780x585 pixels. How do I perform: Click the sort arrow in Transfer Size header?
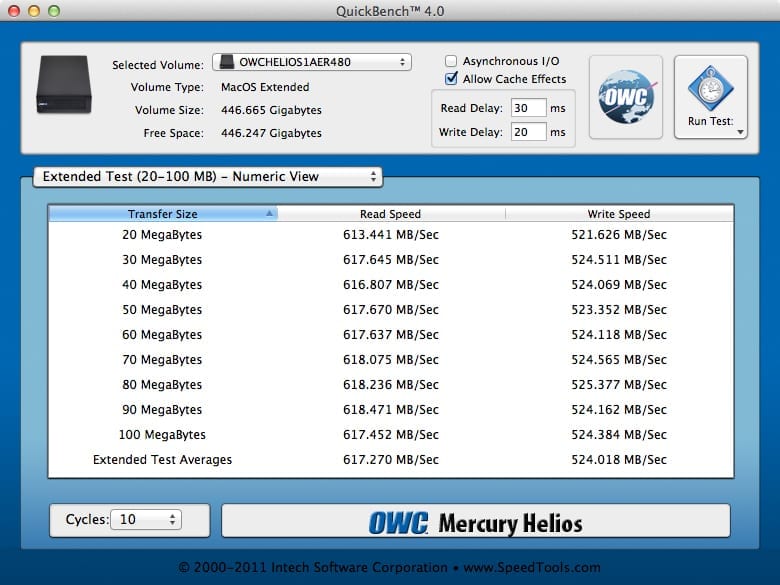tap(269, 214)
